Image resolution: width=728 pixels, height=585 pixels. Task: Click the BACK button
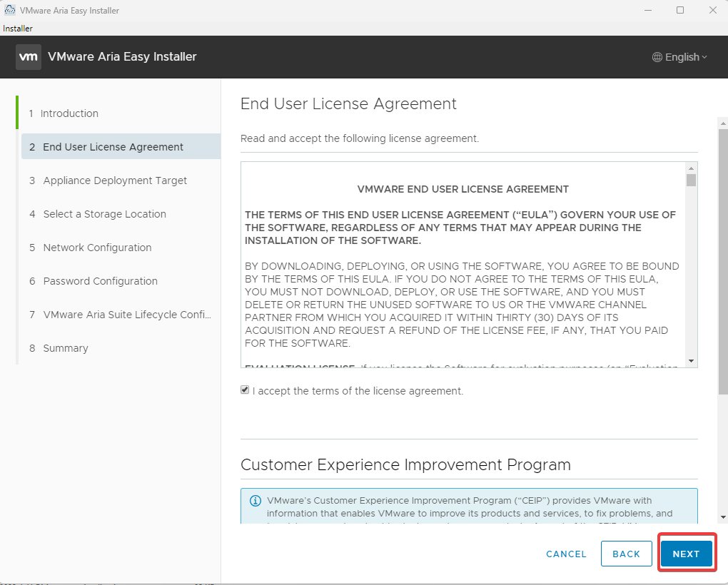click(627, 554)
